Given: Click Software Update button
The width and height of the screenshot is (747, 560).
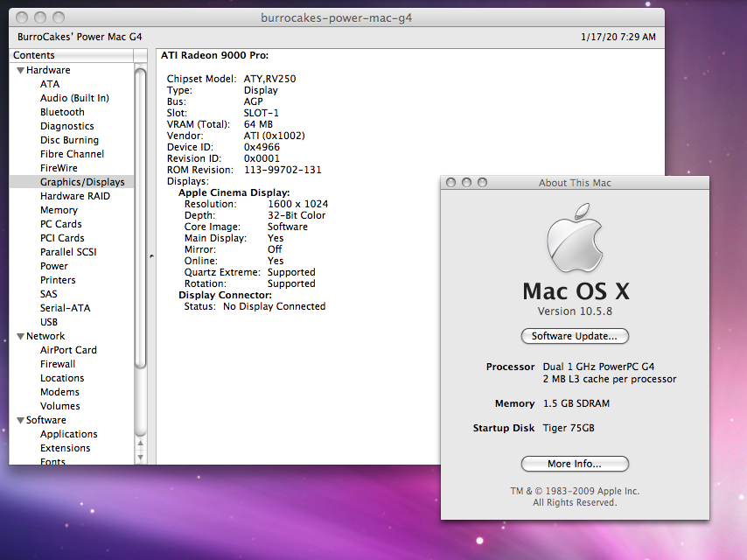Looking at the screenshot, I should point(575,336).
